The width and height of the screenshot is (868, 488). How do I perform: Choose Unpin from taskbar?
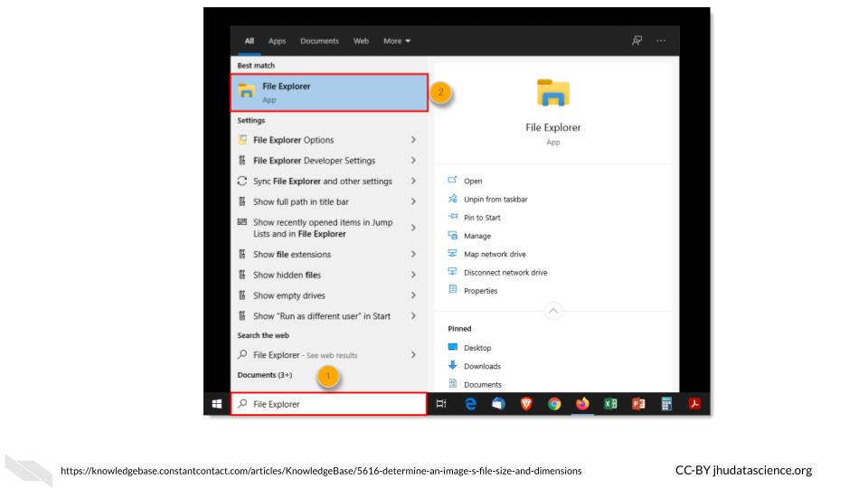pyautogui.click(x=495, y=199)
